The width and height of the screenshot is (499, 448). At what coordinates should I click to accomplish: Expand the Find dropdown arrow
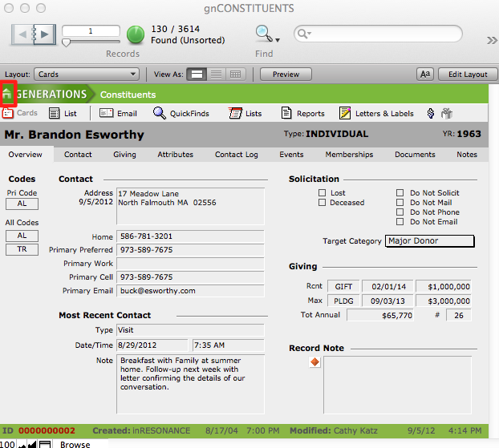coord(278,39)
